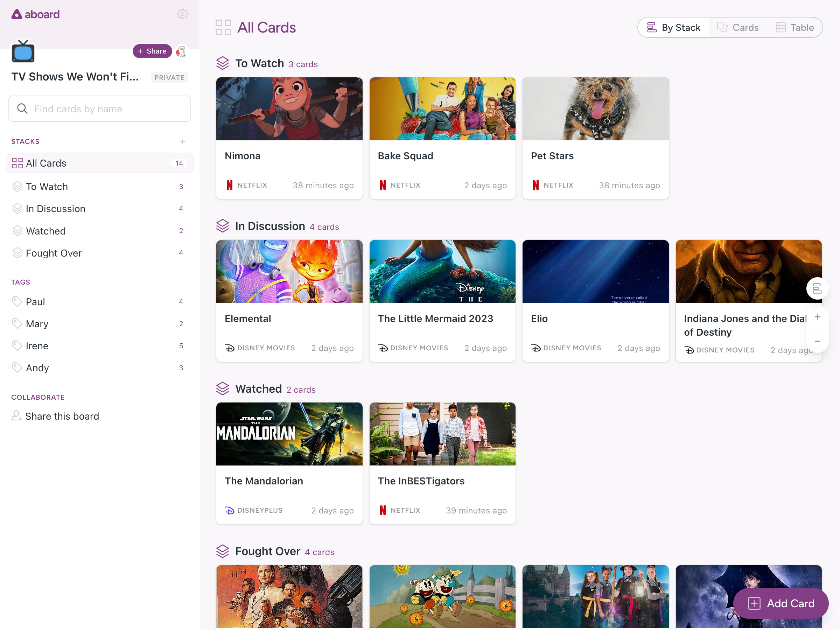This screenshot has width=840, height=630.
Task: Open the Watched stack in sidebar
Action: [99, 231]
